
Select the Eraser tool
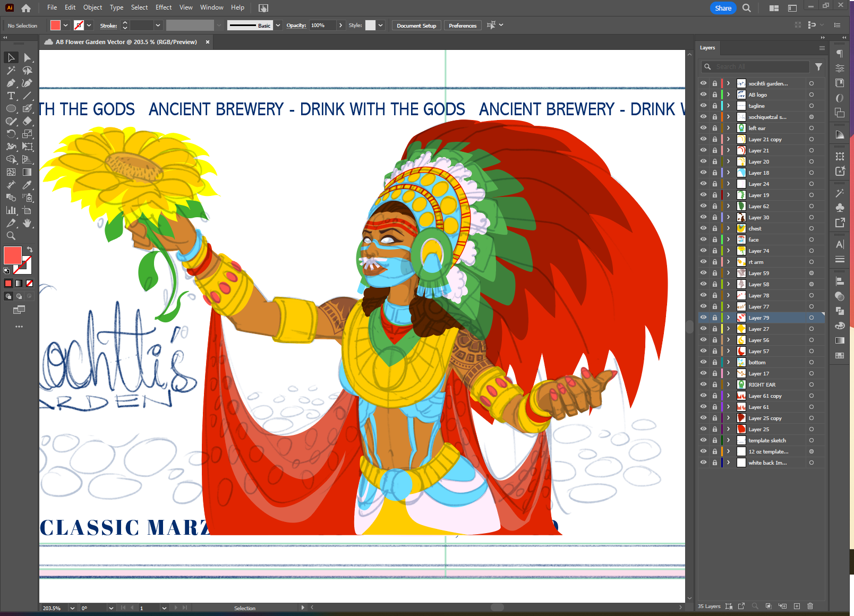click(x=28, y=121)
